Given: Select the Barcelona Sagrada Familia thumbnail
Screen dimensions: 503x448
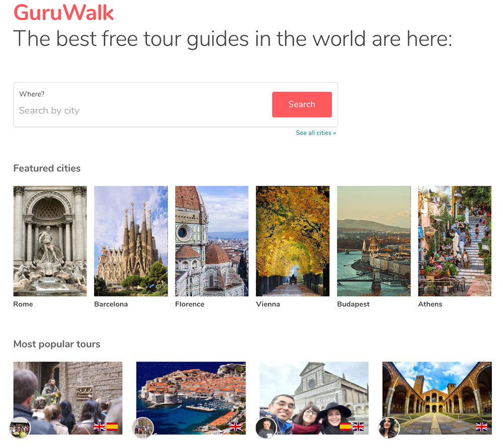Looking at the screenshot, I should click(x=131, y=241).
